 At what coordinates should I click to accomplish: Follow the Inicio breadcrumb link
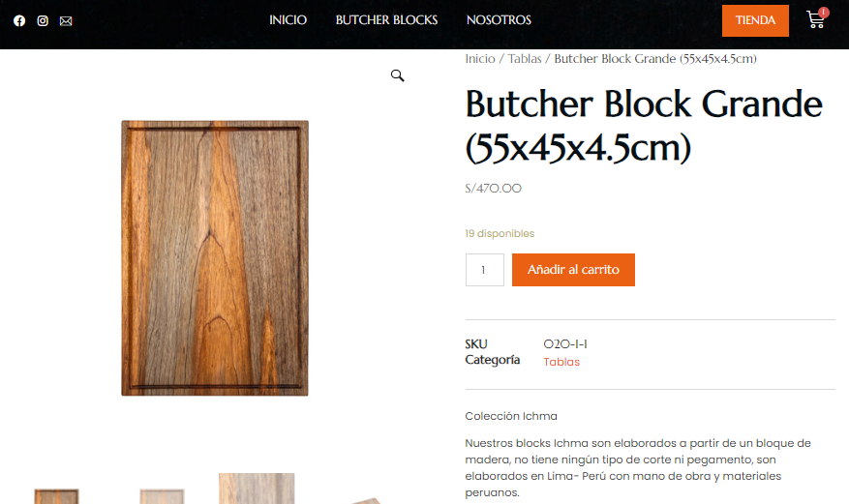[480, 59]
